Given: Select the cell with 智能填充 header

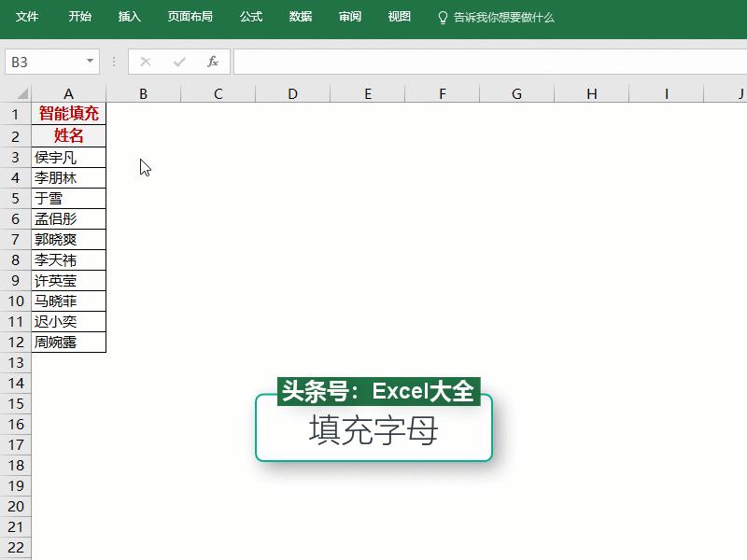Looking at the screenshot, I should 68,114.
